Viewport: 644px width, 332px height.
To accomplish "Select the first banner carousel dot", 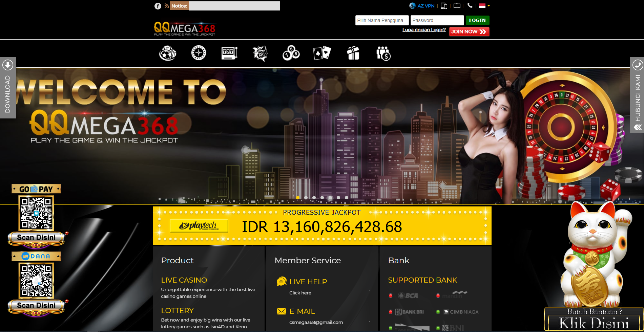I will 298,198.
